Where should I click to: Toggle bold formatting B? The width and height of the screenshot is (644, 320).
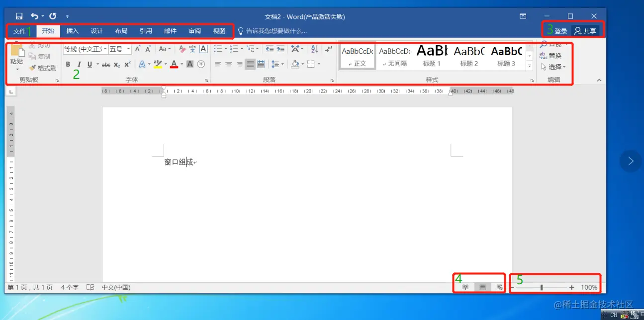(68, 64)
